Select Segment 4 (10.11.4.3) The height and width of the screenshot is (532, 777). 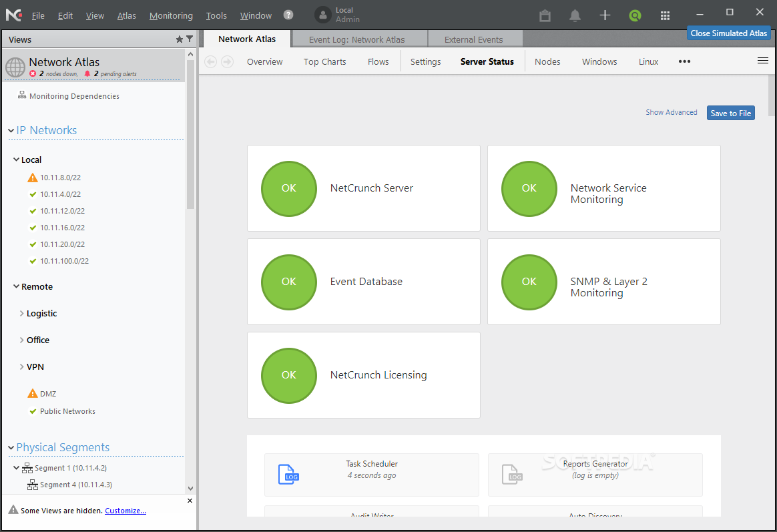pyautogui.click(x=76, y=485)
